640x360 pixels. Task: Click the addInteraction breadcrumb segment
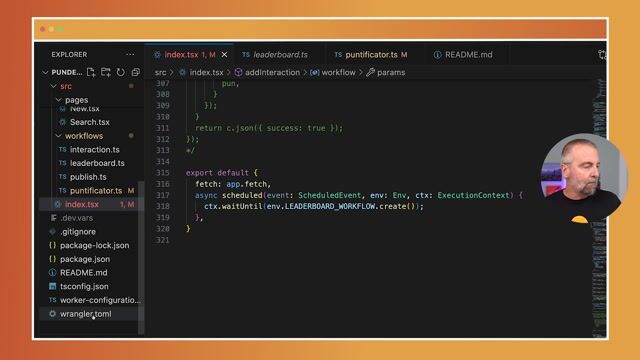[x=272, y=72]
